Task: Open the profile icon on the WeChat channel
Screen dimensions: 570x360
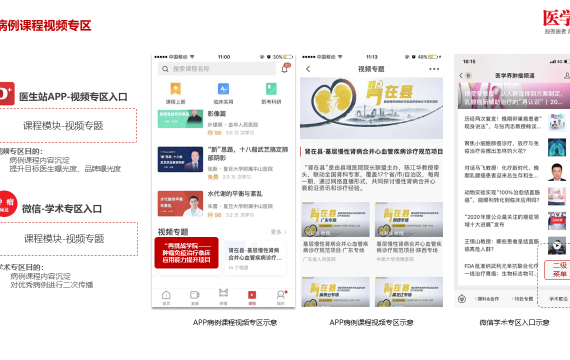Action: [x=566, y=76]
